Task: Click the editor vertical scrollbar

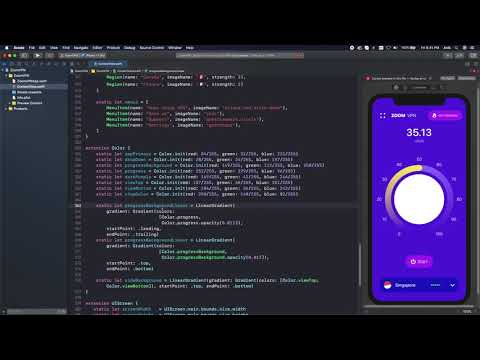Action: click(360, 265)
